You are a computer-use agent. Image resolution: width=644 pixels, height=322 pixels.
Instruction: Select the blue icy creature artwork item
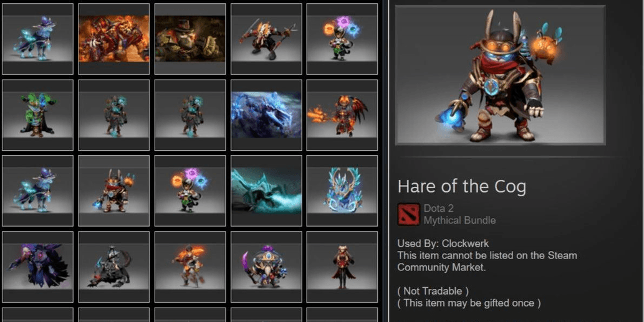click(x=266, y=115)
